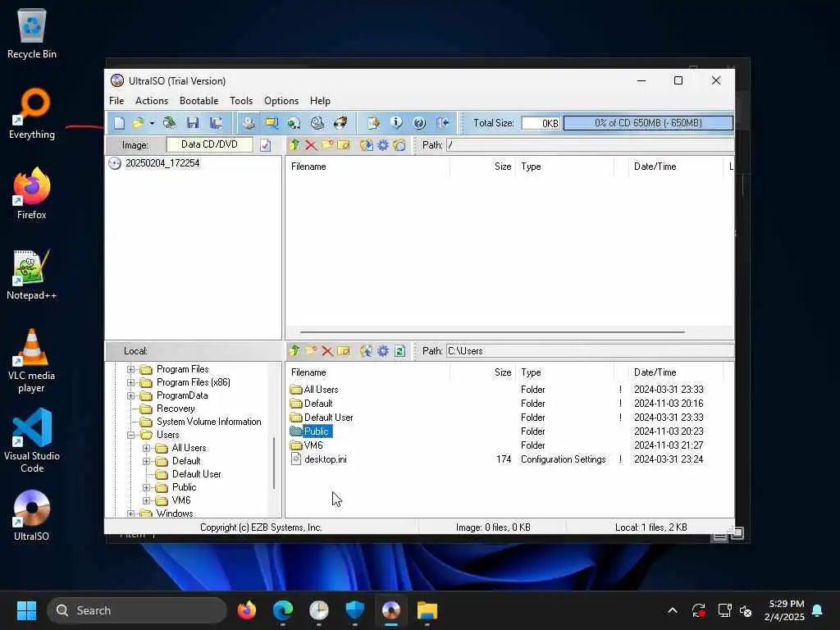Click the image properties checkmark icon beside Data CD/DVD
This screenshot has width=840, height=630.
tap(265, 145)
